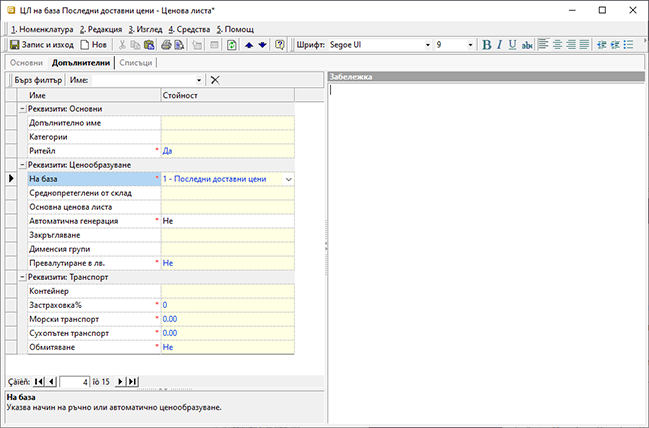
Task: Go to first record navigator button
Action: tap(39, 382)
